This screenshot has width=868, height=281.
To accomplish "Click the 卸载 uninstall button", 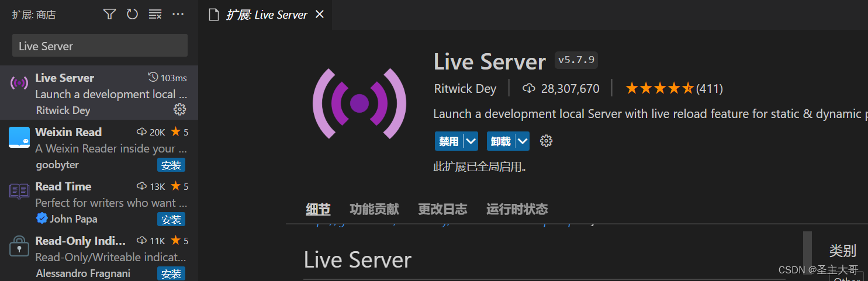I will (501, 141).
